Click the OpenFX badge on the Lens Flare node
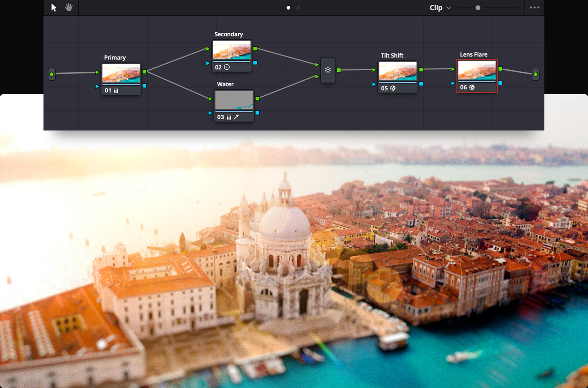Image resolution: width=588 pixels, height=388 pixels. coord(472,87)
